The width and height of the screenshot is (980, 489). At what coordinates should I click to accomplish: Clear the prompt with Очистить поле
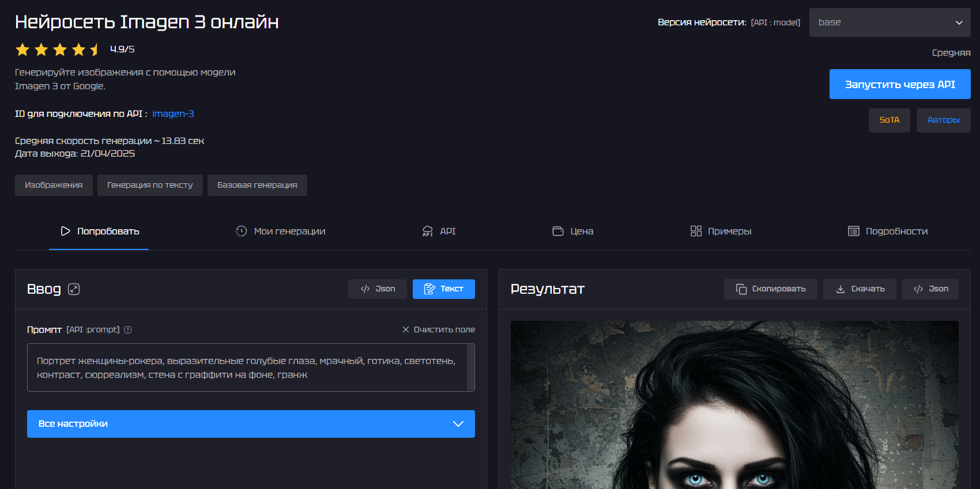coord(439,329)
